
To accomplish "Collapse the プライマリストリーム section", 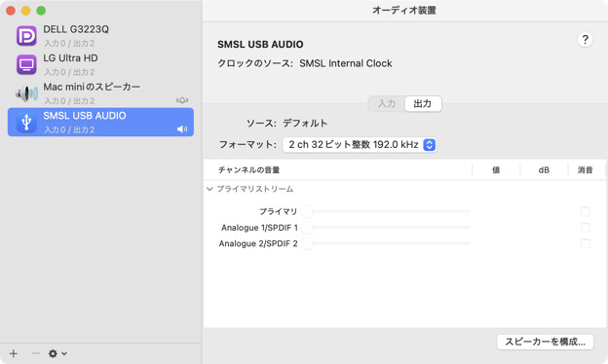I will [209, 189].
